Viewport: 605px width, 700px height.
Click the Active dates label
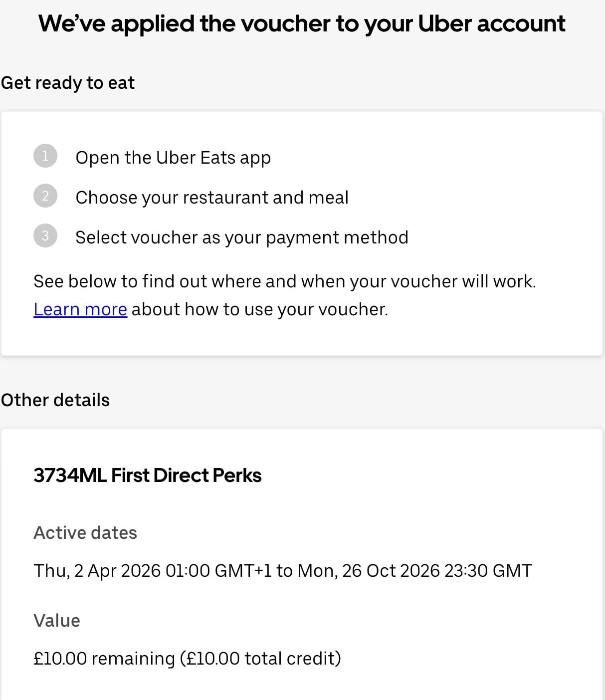(x=85, y=533)
